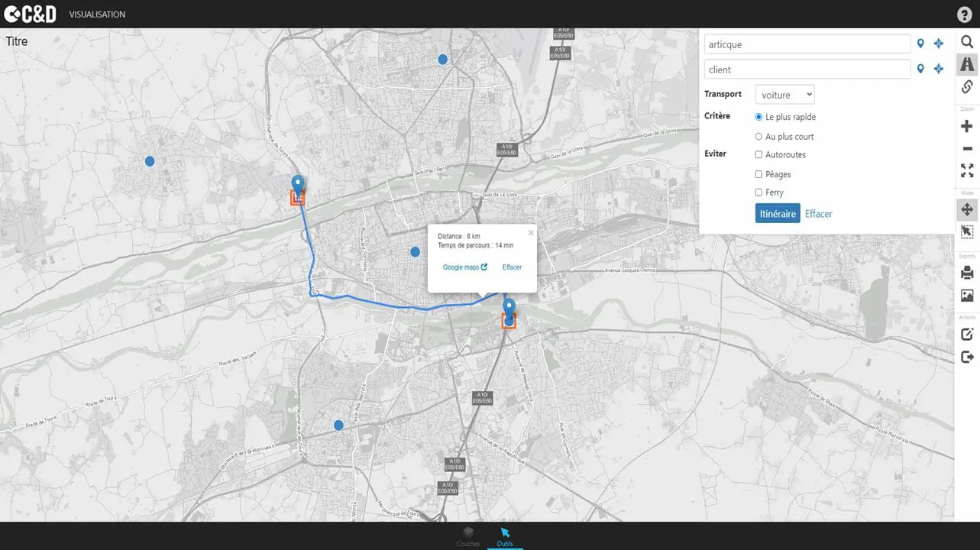Click the edit pencil action icon
The height and width of the screenshot is (550, 980).
pos(967,334)
